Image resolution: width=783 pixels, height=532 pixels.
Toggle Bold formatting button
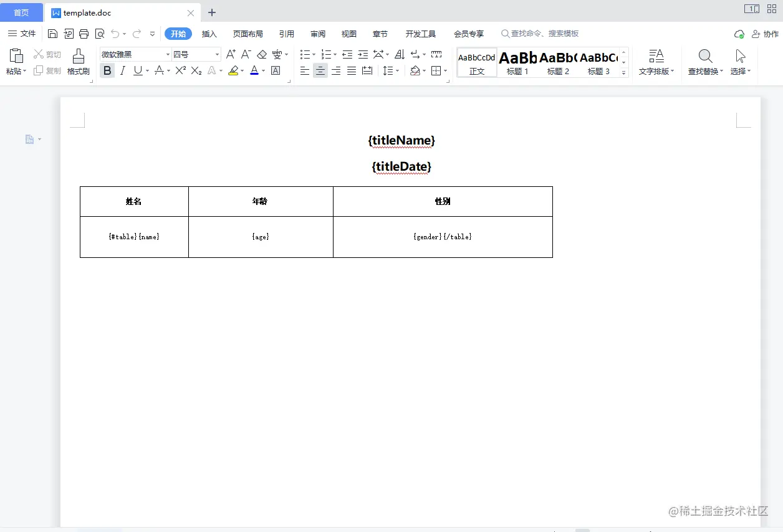coord(107,71)
